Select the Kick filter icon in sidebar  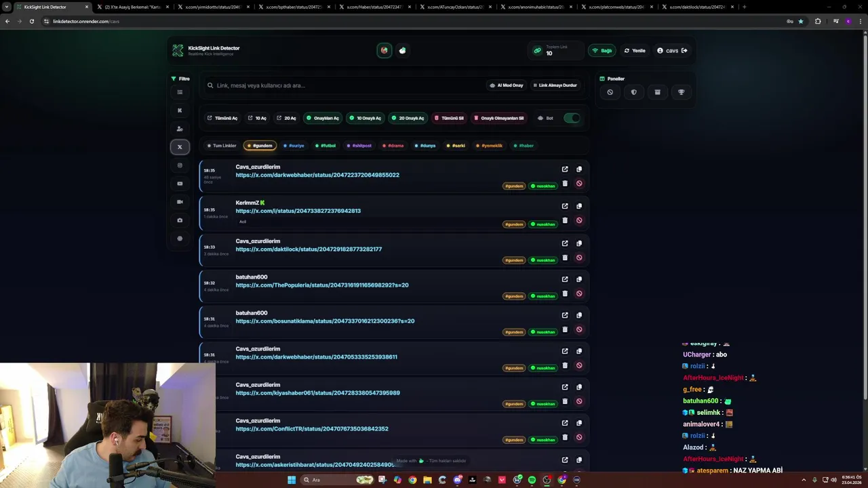[180, 110]
